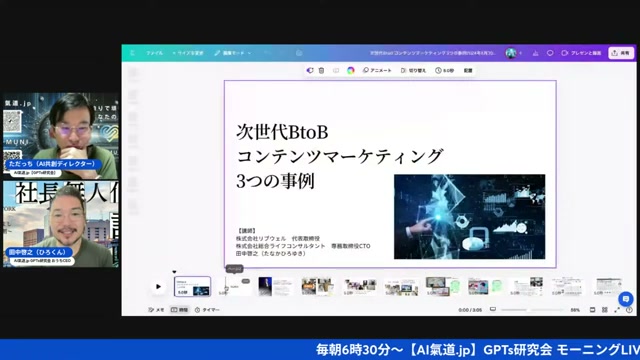Open the Canva main menu hamburger icon
640x360 pixels.
[132, 53]
